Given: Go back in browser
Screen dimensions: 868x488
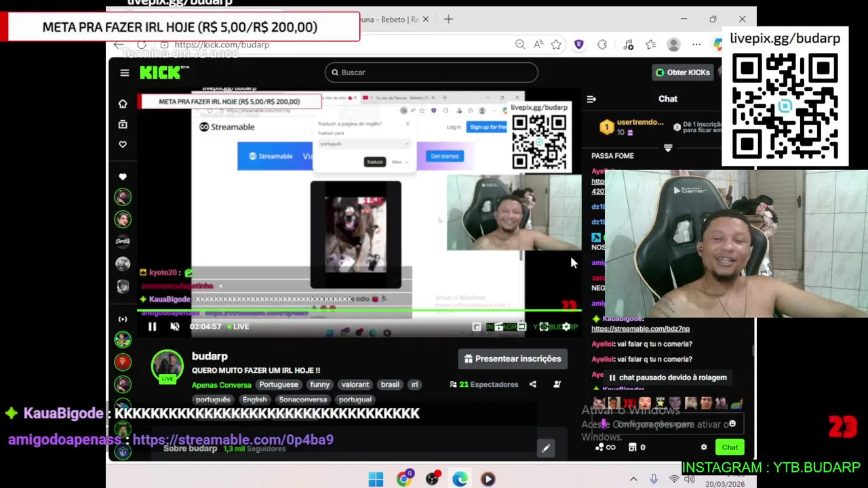Looking at the screenshot, I should [x=118, y=45].
